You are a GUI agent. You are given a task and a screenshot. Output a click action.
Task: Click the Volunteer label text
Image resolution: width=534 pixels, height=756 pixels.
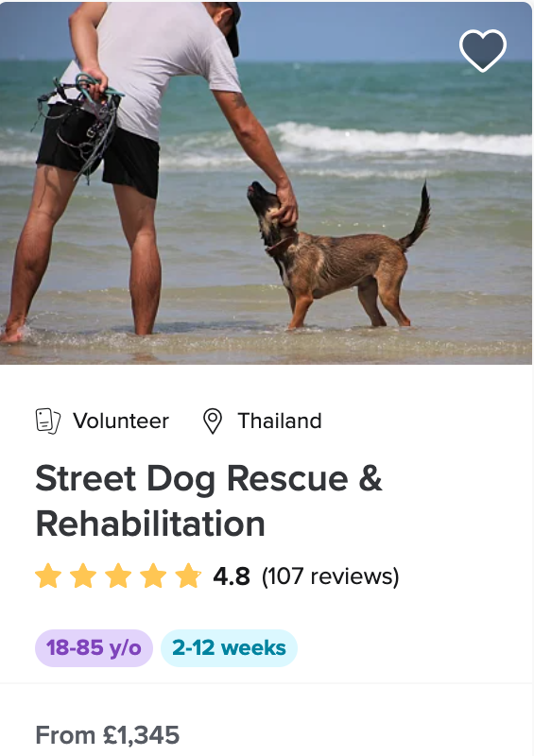point(121,421)
